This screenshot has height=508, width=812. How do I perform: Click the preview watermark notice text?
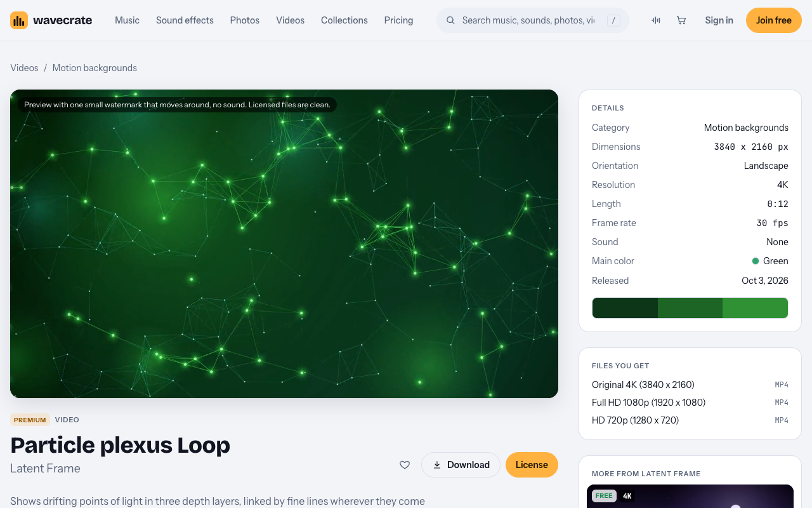pos(177,105)
